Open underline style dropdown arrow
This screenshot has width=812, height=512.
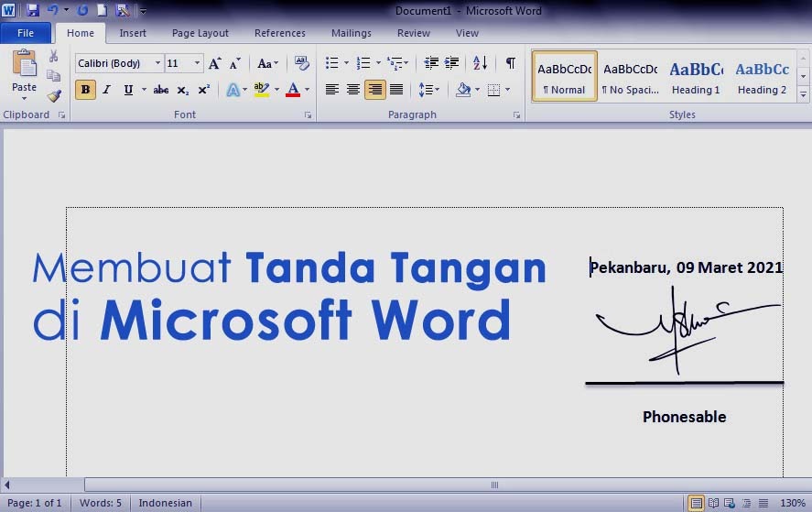click(144, 90)
